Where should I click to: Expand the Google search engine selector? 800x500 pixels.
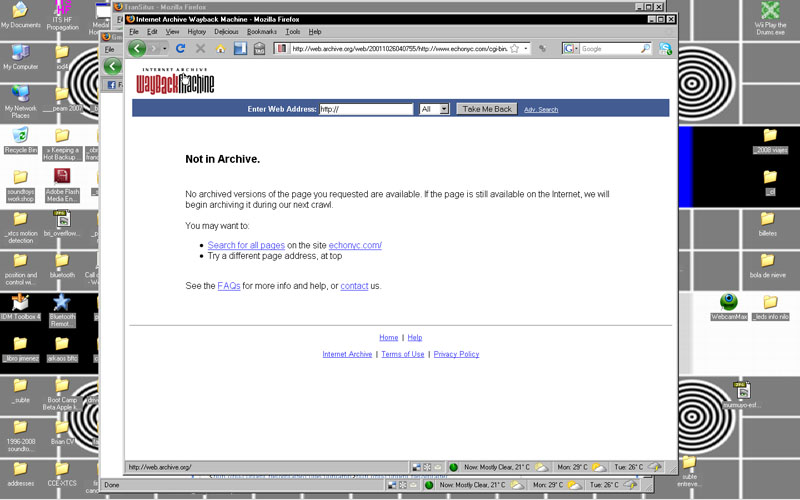click(570, 48)
